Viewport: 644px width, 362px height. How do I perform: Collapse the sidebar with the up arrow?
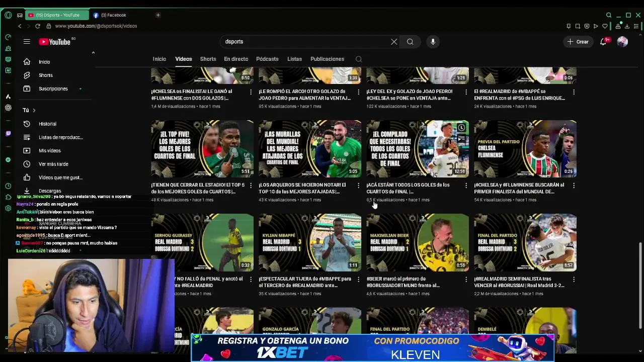(x=93, y=52)
